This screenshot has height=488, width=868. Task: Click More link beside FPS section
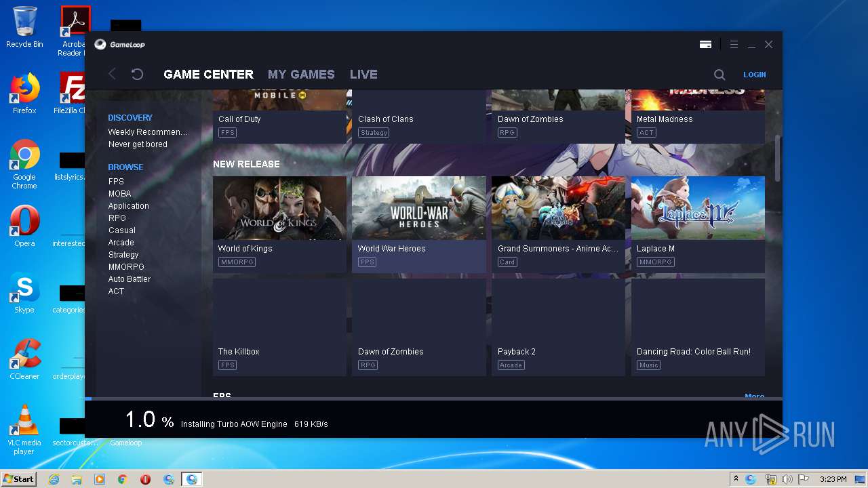coord(754,396)
